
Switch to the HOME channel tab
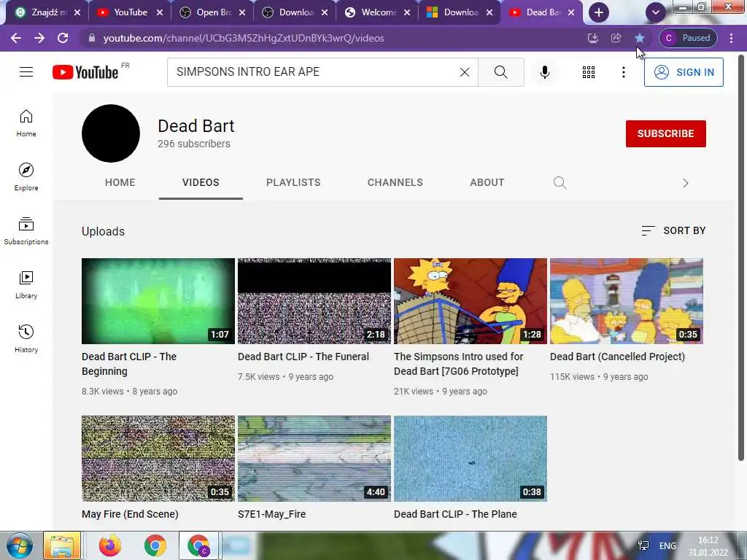coord(120,182)
